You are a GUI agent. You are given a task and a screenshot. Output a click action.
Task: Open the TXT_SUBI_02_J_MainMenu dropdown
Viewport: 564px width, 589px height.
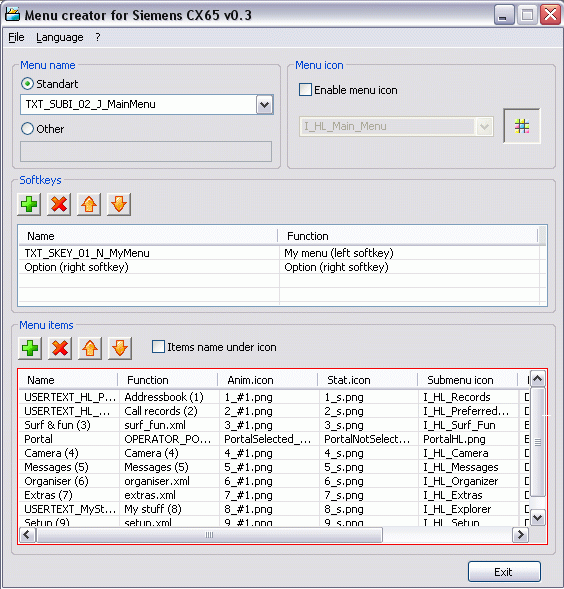pyautogui.click(x=265, y=104)
